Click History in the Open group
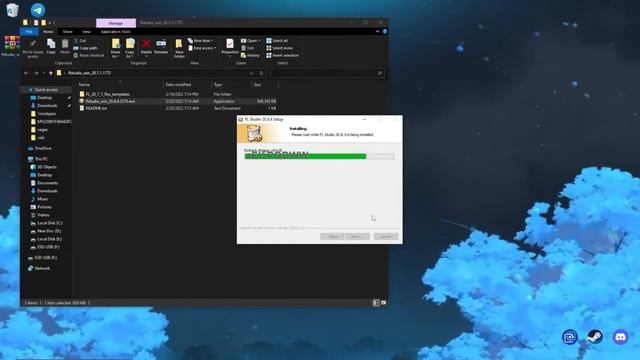Image resolution: width=640 pixels, height=360 pixels. point(250,55)
